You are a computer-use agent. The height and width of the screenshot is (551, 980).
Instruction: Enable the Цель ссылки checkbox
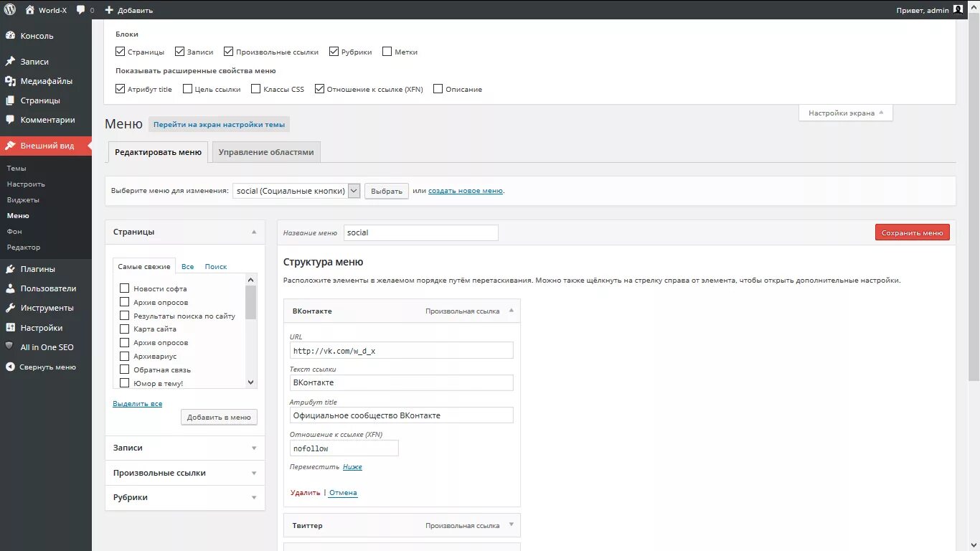click(188, 89)
